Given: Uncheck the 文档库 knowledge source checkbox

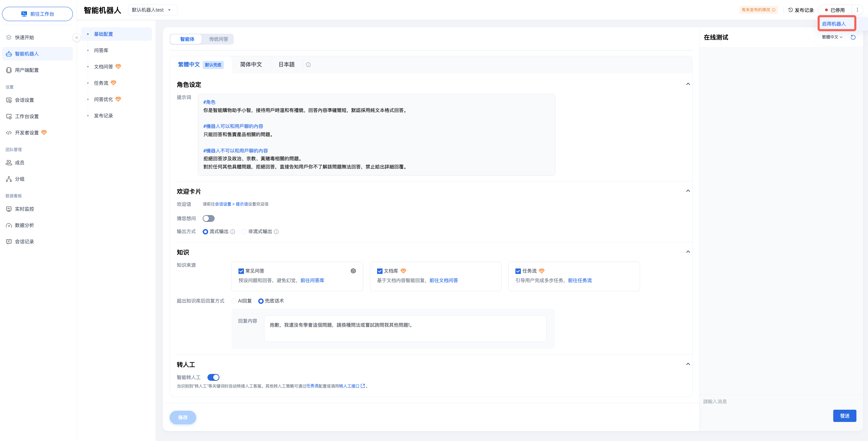Looking at the screenshot, I should (379, 271).
